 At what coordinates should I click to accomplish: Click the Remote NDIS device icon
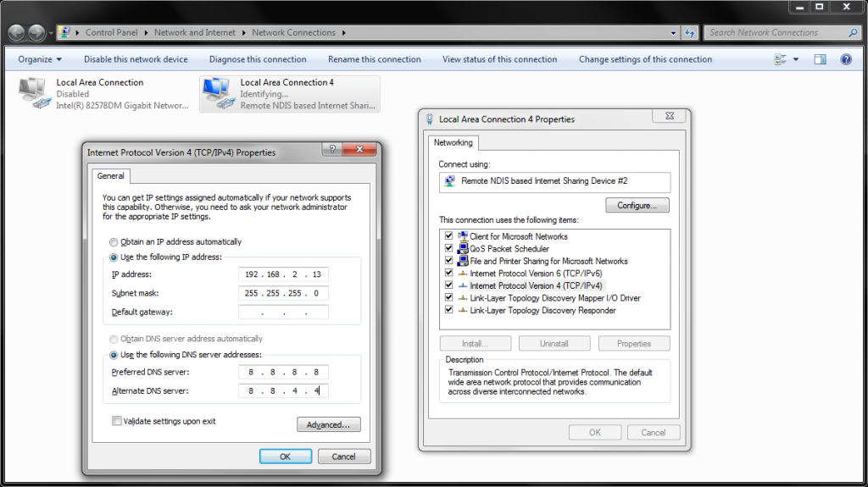pos(449,181)
